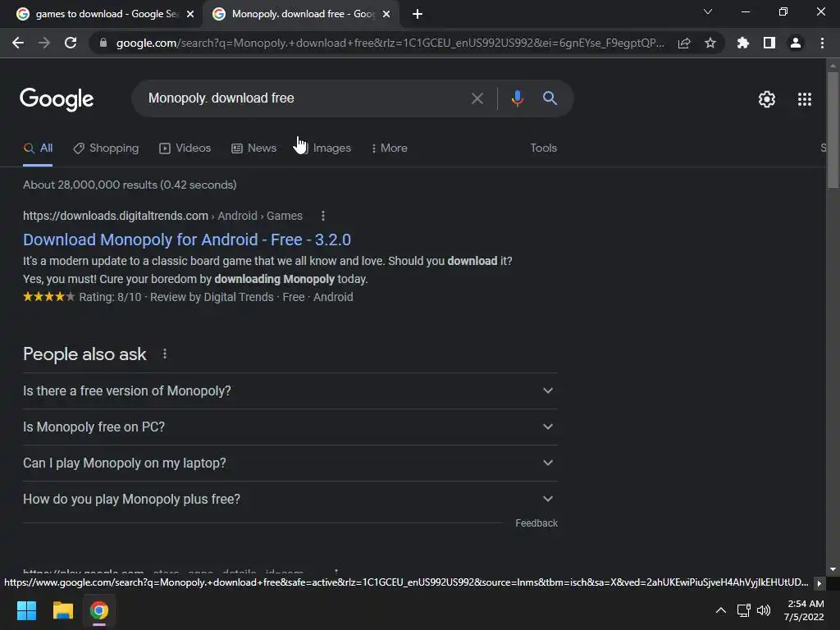The image size is (840, 630).
Task: Open the network status tray icon
Action: click(743, 610)
